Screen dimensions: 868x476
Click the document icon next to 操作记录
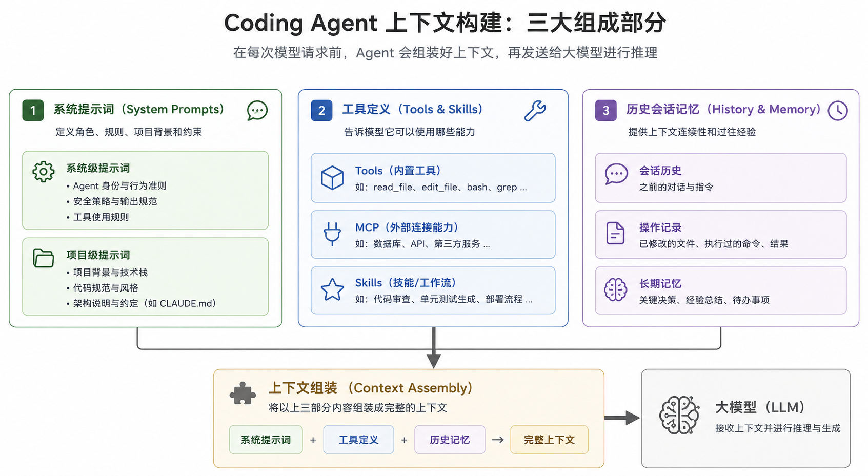(615, 233)
